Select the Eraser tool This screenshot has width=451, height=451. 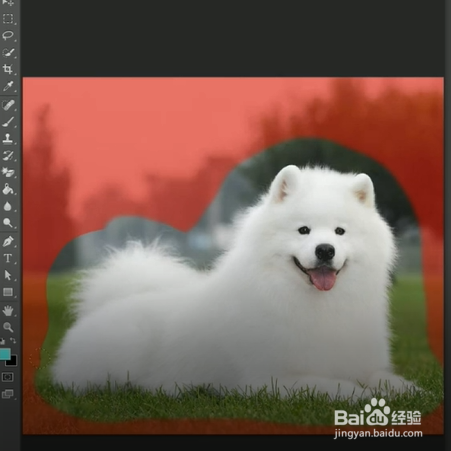coord(8,172)
